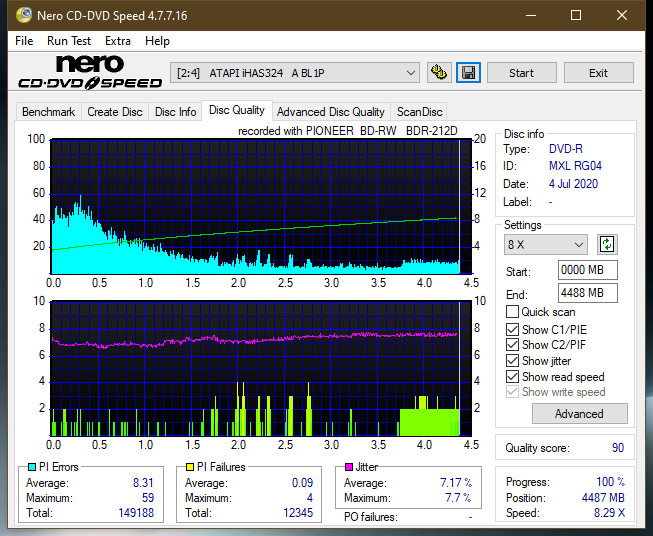Open the Extra menu

coord(118,41)
